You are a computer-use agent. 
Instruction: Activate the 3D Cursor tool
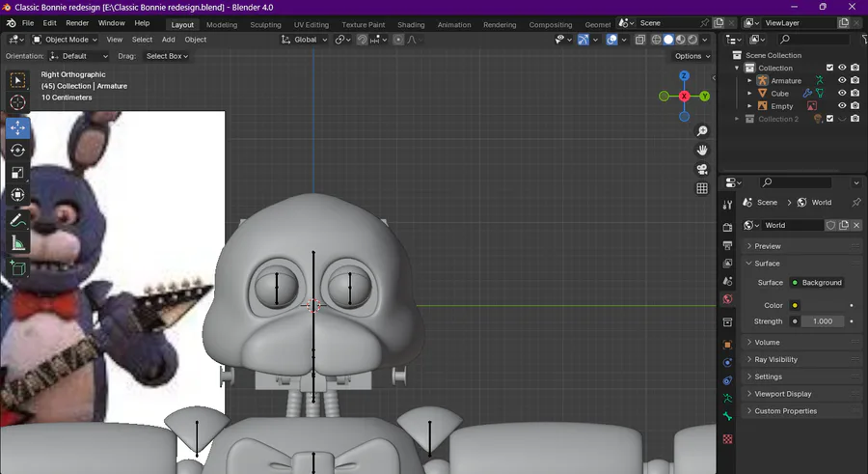17,102
